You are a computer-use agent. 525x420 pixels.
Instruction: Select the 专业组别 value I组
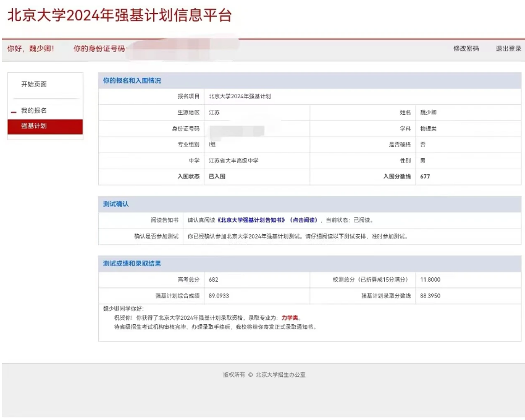(x=212, y=145)
